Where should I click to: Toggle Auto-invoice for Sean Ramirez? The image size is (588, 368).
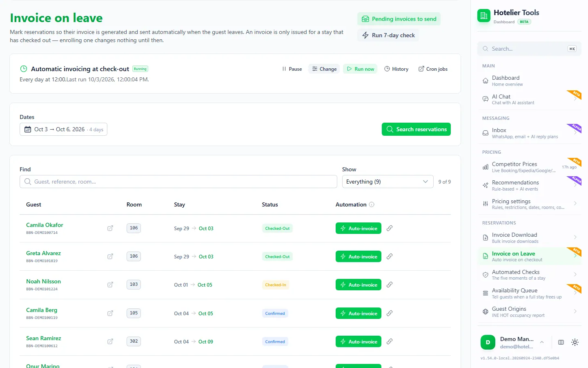[359, 341]
